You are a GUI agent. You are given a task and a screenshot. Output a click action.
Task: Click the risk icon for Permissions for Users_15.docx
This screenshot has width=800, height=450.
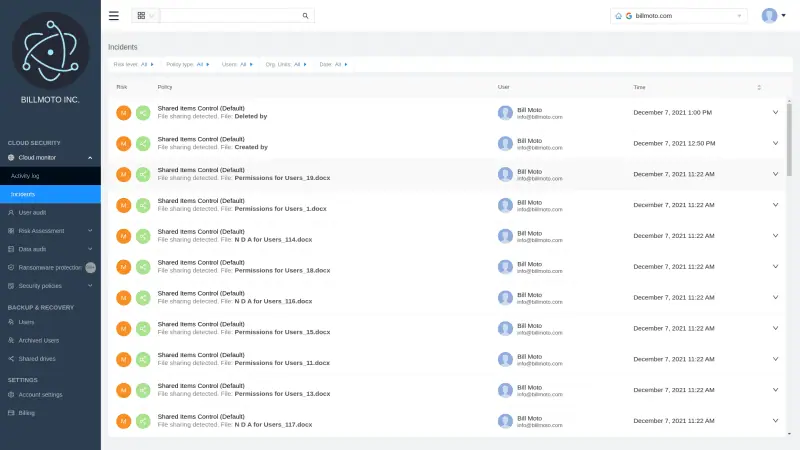pyautogui.click(x=123, y=329)
